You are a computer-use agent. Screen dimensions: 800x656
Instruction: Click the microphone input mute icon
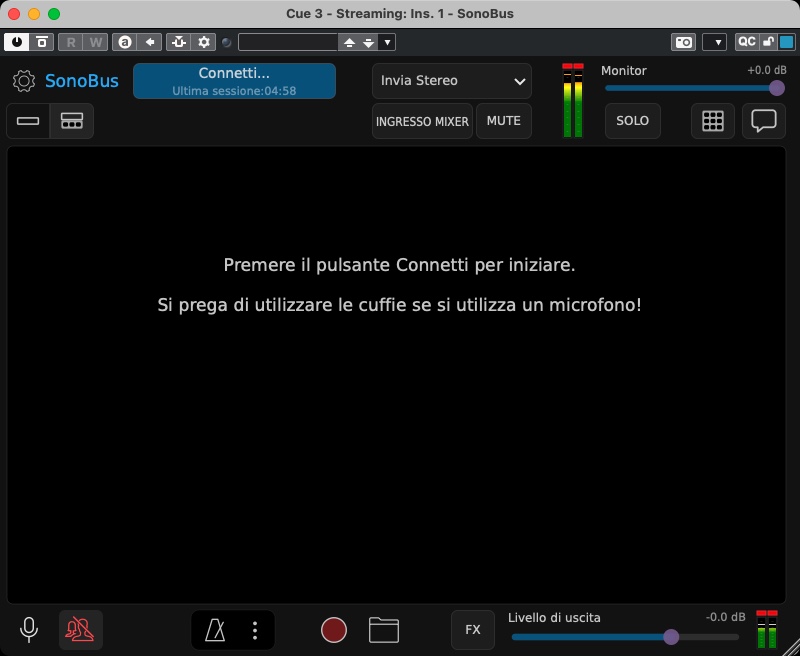pos(30,629)
